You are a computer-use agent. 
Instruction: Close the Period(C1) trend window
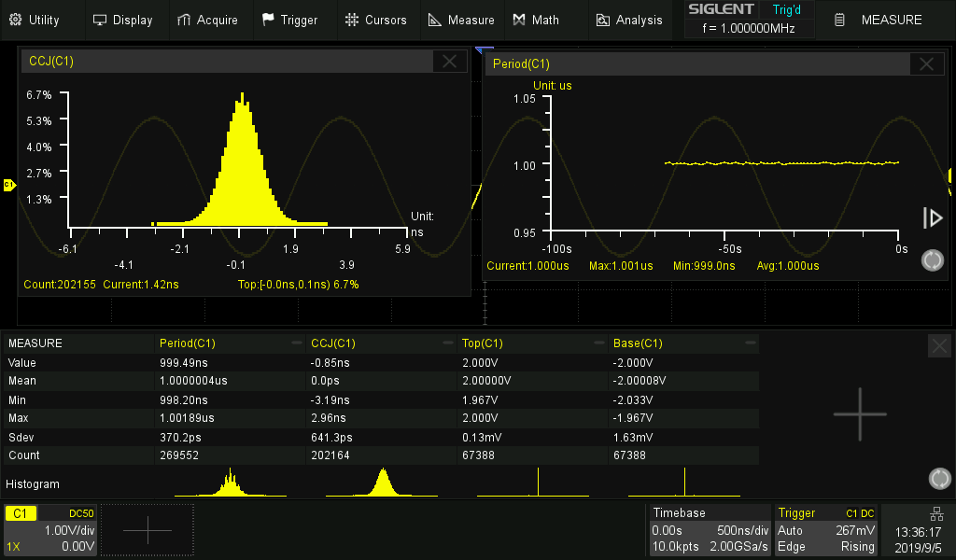click(x=926, y=63)
